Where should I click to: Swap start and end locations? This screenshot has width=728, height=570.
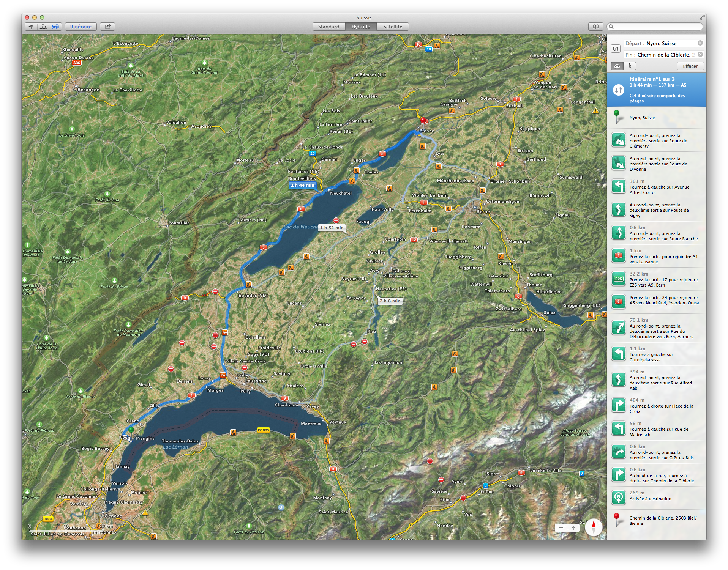coord(615,49)
